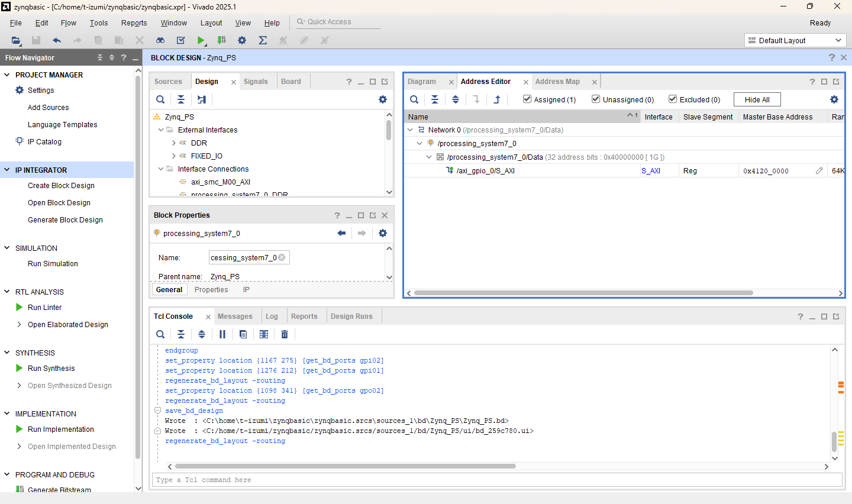
Task: Uncheck the Excluded (0) checkbox
Action: pos(673,99)
